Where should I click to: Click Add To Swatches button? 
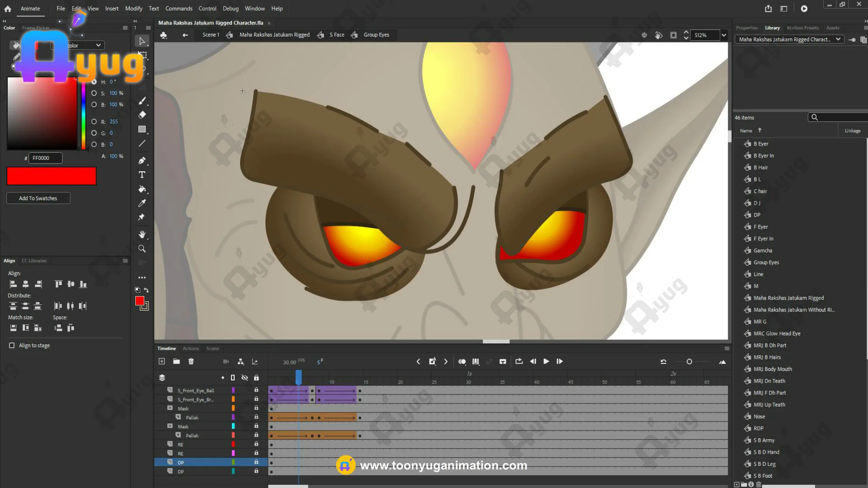coord(38,198)
